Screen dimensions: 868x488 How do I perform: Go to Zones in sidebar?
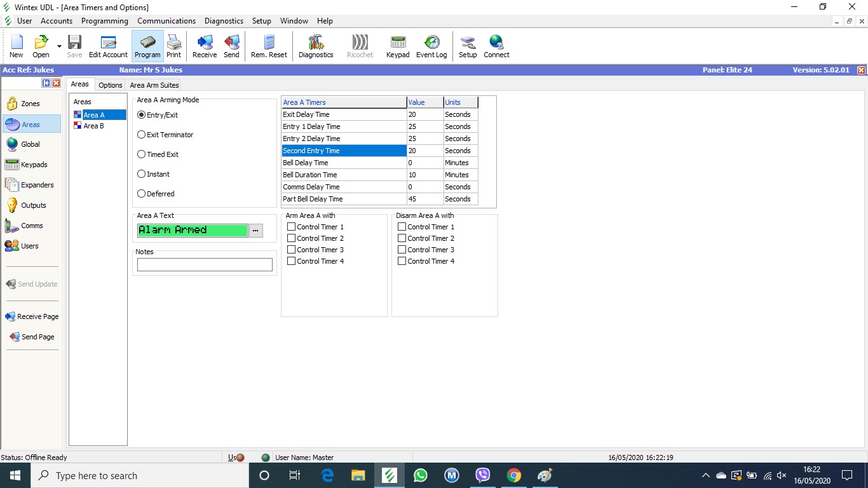click(31, 104)
